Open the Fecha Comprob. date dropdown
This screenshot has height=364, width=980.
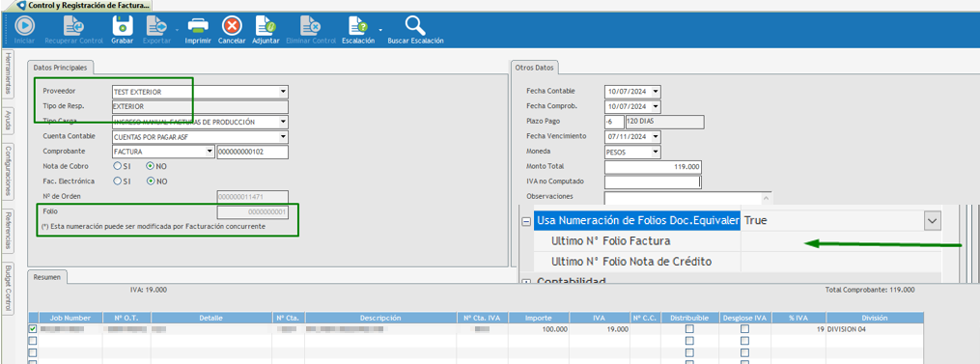[x=656, y=106]
